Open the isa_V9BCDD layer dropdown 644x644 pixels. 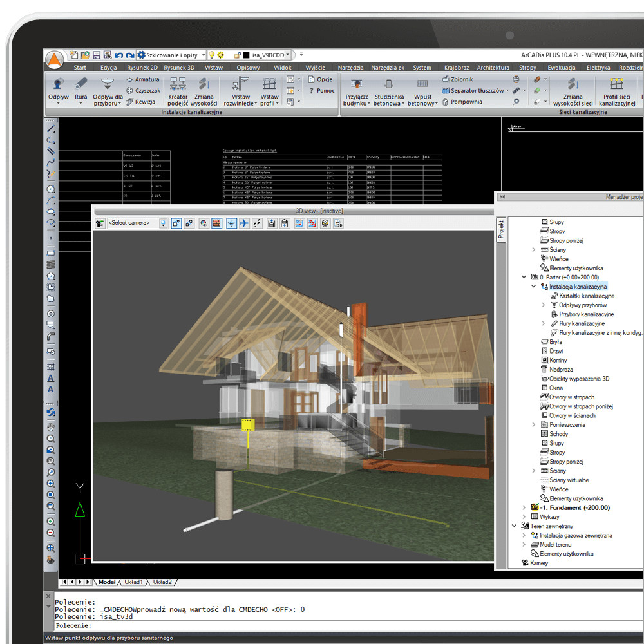point(288,55)
